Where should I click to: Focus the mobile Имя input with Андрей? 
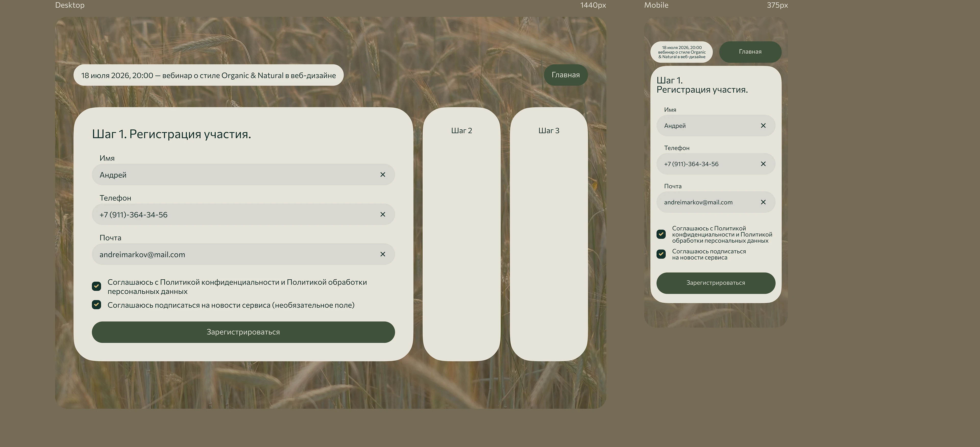tap(716, 126)
